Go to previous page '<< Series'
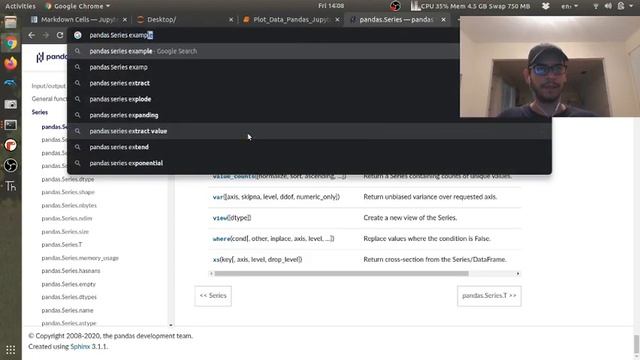Image resolution: width=640 pixels, height=360 pixels. [x=213, y=296]
